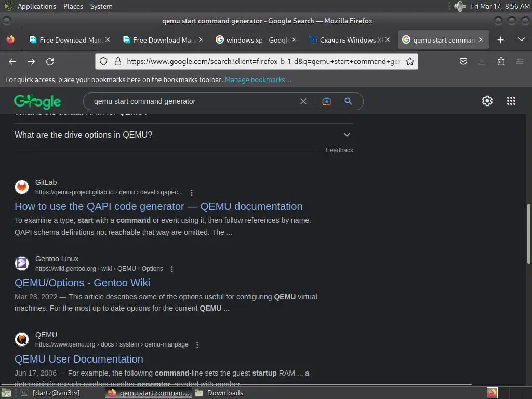Open Firefox application hamburger menu
The height and width of the screenshot is (399, 532).
coord(520,61)
